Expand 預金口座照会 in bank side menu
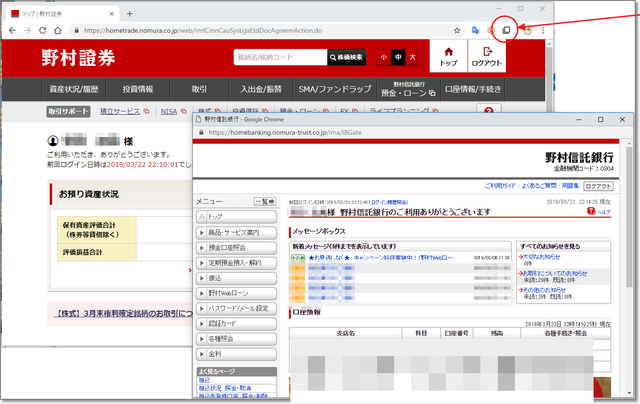640x404 pixels. pyautogui.click(x=236, y=247)
